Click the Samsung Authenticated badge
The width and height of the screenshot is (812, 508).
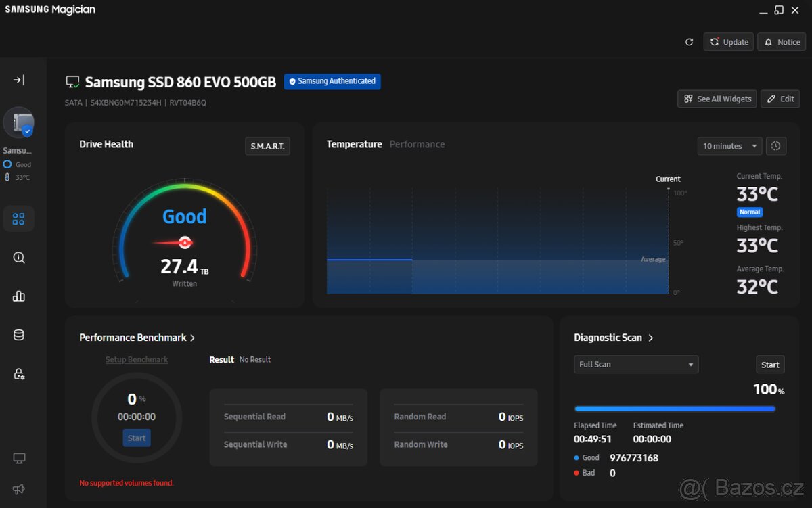coord(332,82)
